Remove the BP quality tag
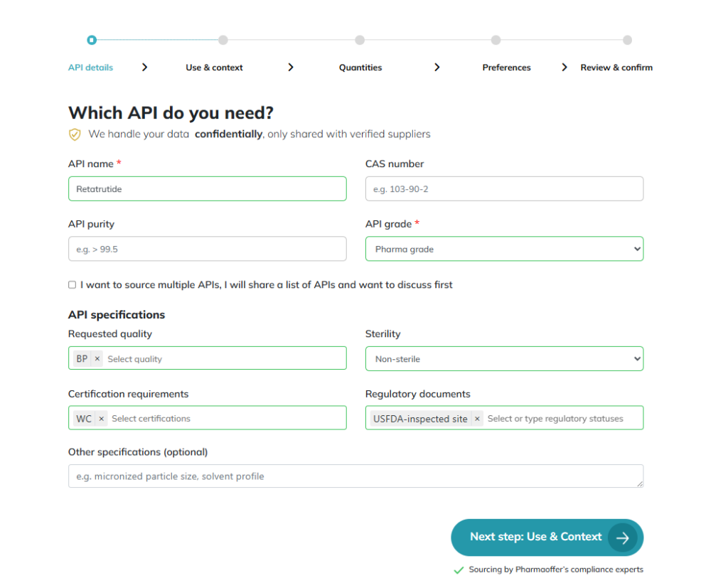The image size is (728, 588). point(97,359)
